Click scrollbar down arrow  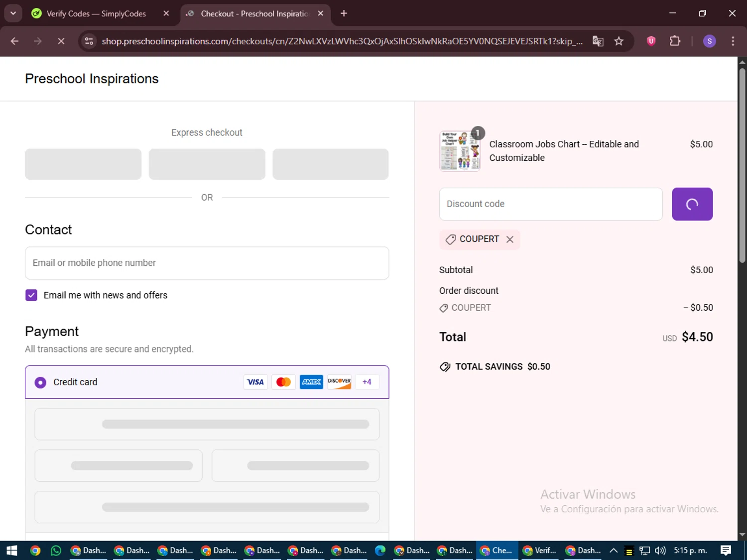pyautogui.click(x=742, y=535)
